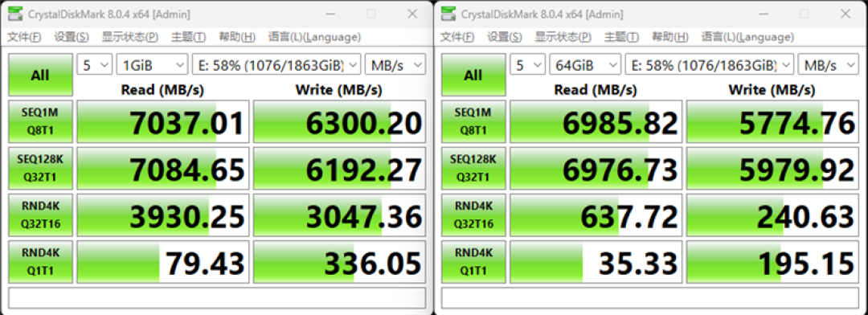Open 设置(S) menu in left window
This screenshot has height=315, width=868.
point(72,37)
